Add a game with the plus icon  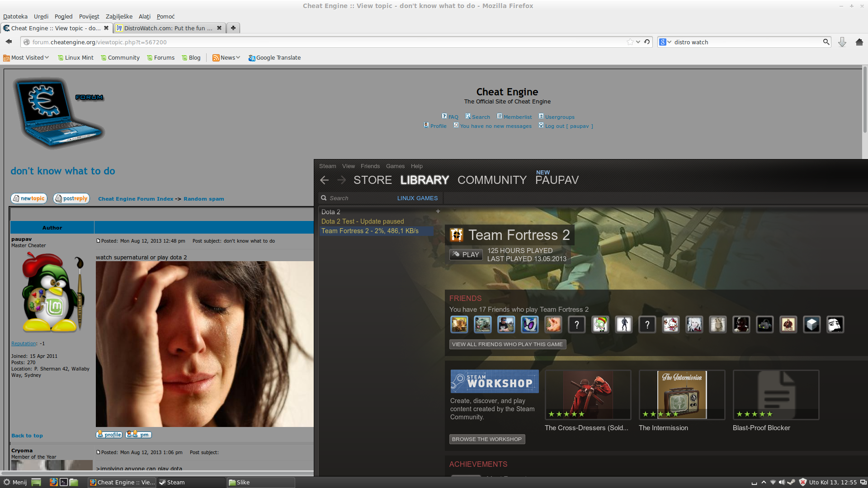click(x=438, y=211)
